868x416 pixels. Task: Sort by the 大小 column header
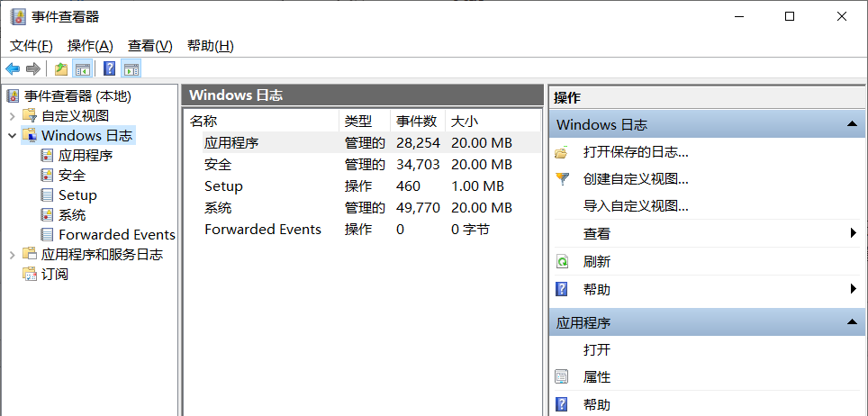(x=493, y=121)
